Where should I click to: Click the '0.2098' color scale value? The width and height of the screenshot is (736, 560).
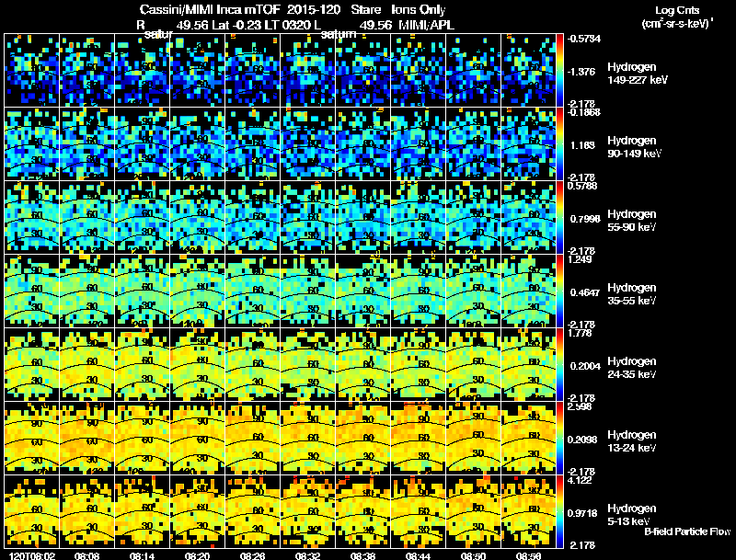(583, 440)
